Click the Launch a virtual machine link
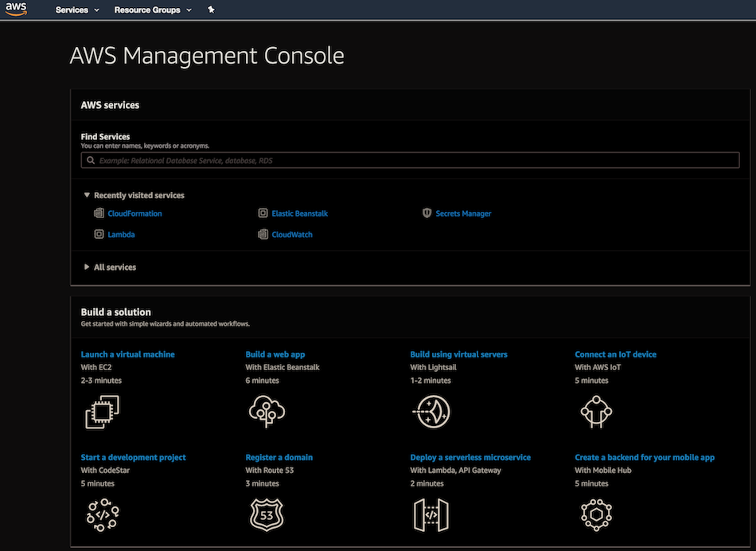This screenshot has height=551, width=756. pyautogui.click(x=128, y=354)
